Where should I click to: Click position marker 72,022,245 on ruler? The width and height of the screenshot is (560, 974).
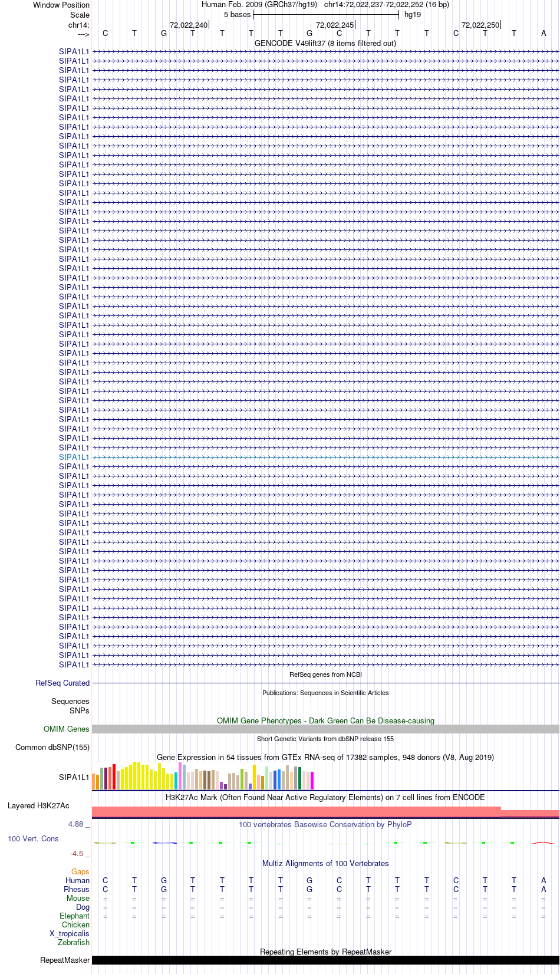[335, 25]
